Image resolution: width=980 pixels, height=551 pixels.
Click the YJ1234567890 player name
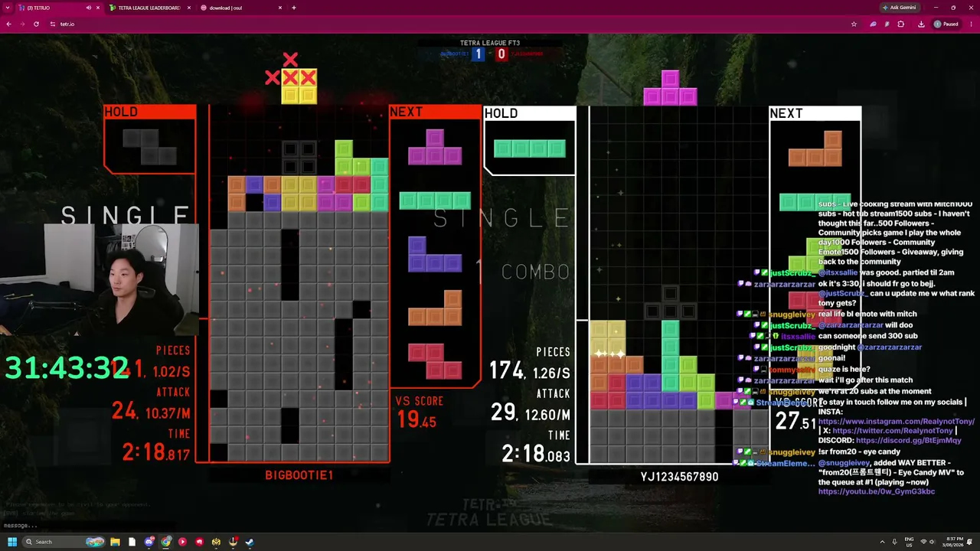coord(680,477)
